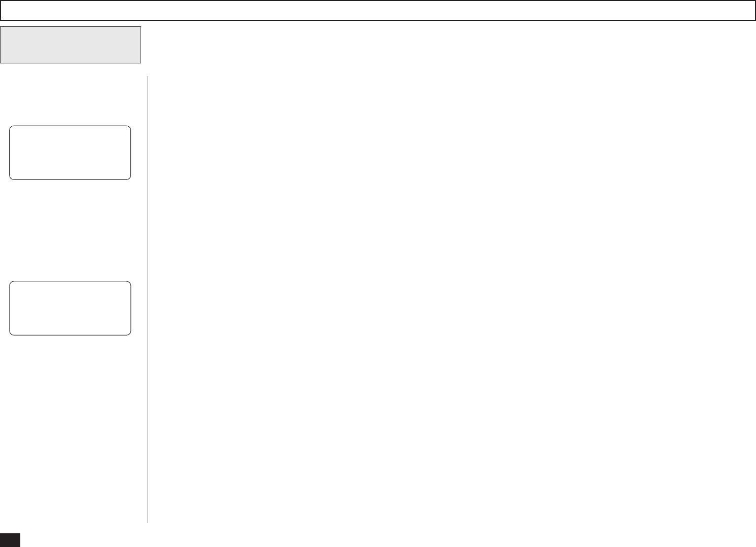Click the empty header bar at top
The width and height of the screenshot is (756, 547).
pos(378,10)
